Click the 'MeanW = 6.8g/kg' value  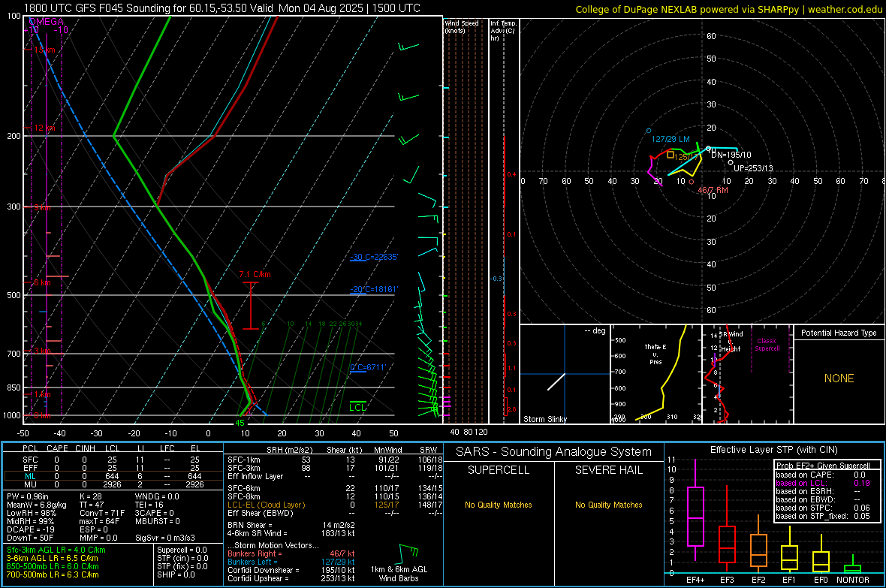pos(36,505)
